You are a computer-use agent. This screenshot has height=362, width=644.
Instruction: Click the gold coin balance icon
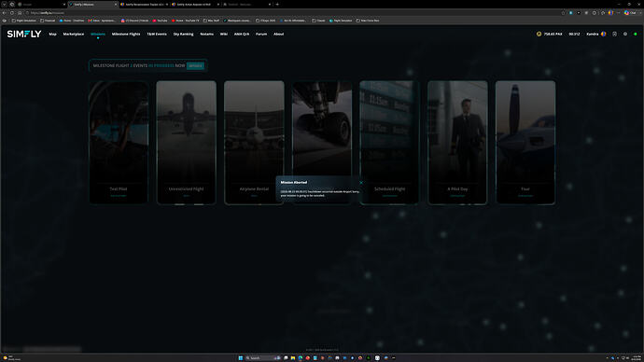[539, 35]
